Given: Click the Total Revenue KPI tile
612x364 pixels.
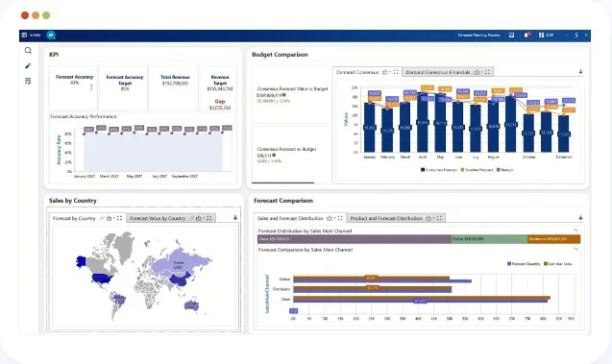Looking at the screenshot, I should 174,87.
